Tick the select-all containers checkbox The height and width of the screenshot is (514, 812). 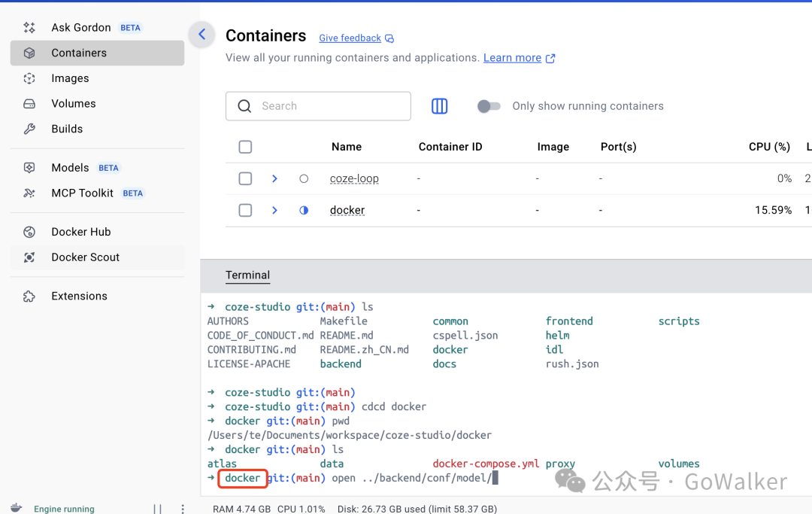click(245, 148)
